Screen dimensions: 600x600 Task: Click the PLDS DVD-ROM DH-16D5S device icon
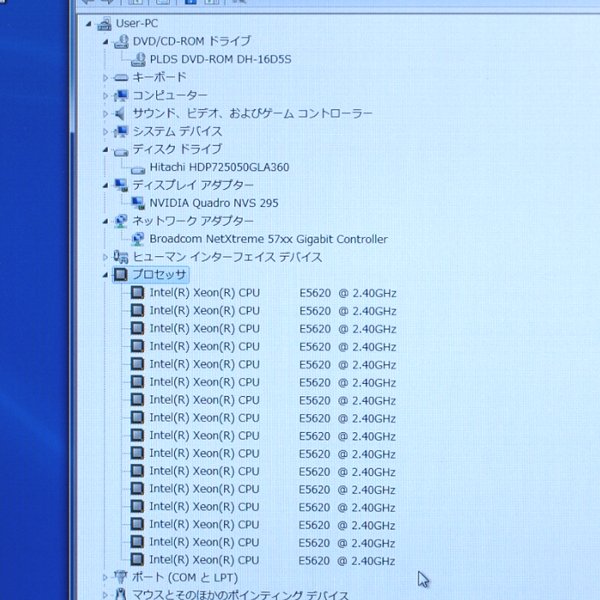(x=138, y=59)
